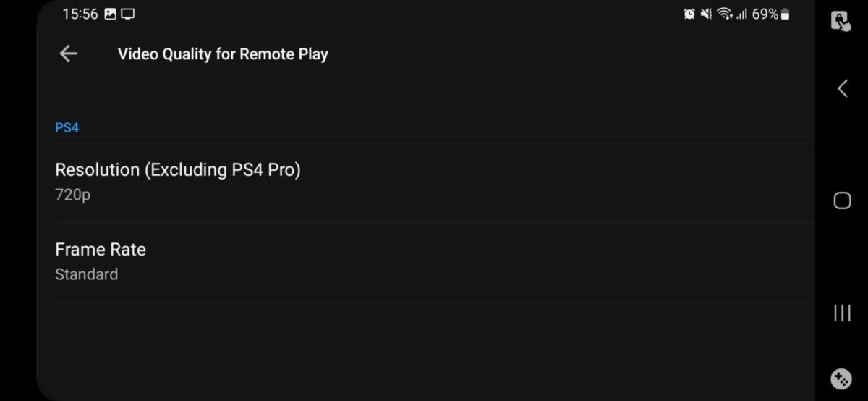Tap the Wi-Fi status icon
The height and width of the screenshot is (401, 868).
click(725, 14)
